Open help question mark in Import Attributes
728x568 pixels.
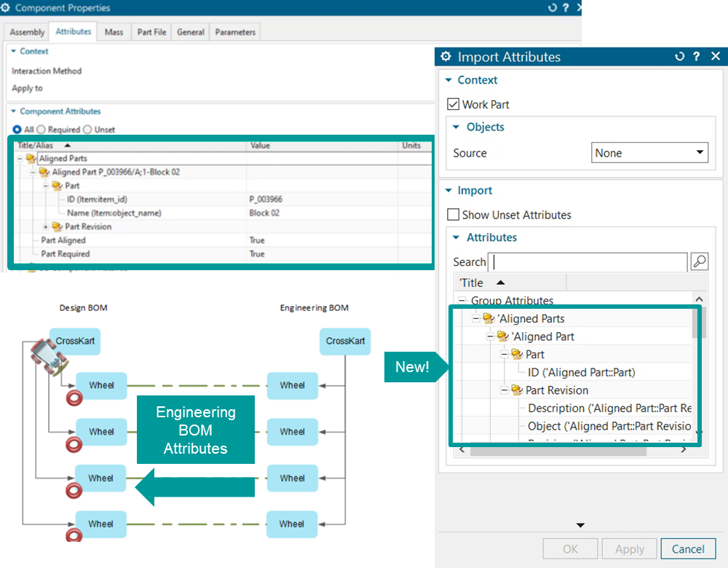[x=697, y=57]
